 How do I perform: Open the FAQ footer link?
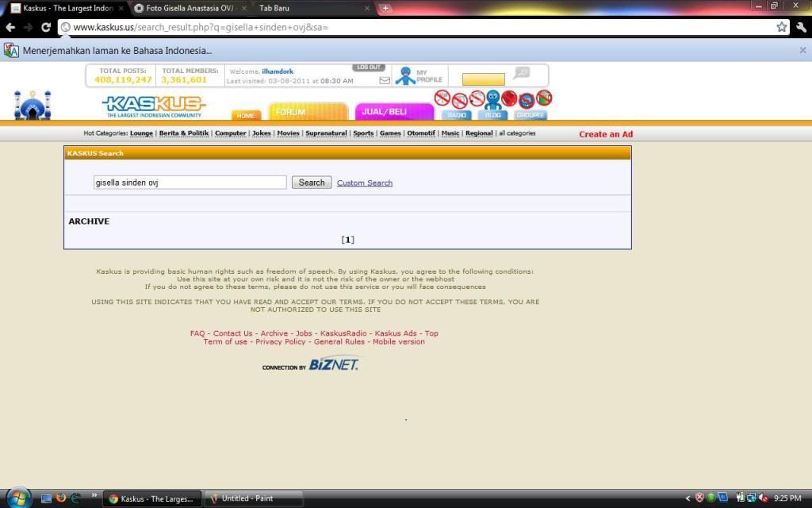click(x=197, y=333)
